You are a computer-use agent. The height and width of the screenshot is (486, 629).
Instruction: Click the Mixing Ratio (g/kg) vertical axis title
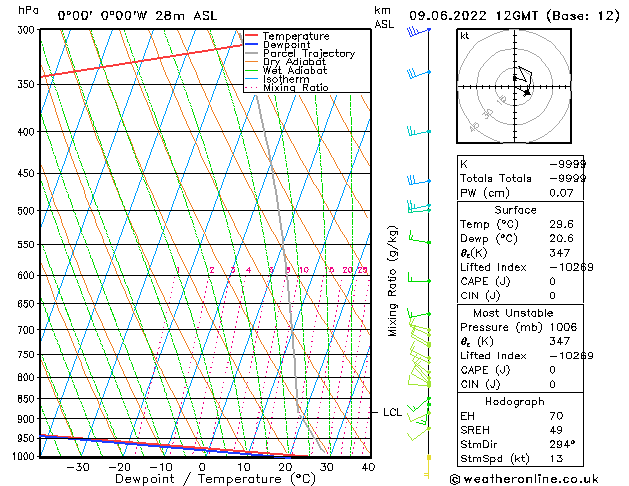pyautogui.click(x=392, y=281)
